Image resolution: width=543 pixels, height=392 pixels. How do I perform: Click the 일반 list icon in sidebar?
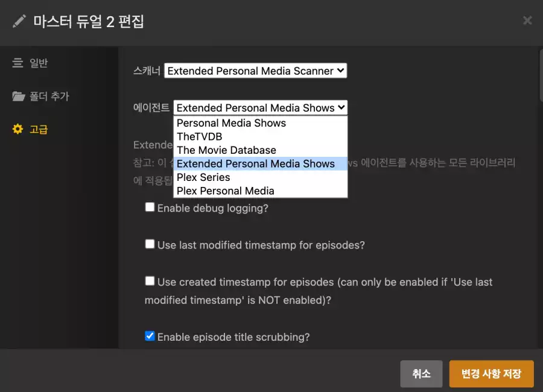pos(17,63)
